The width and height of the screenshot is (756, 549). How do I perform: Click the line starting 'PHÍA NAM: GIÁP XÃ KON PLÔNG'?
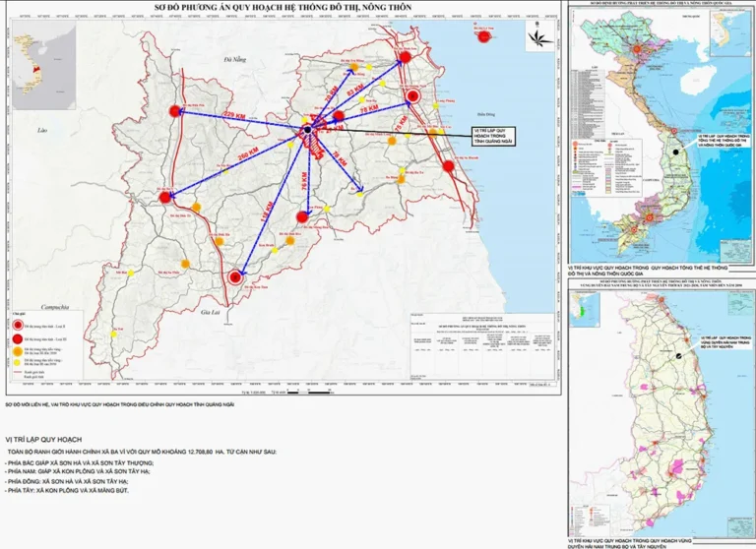click(x=79, y=471)
